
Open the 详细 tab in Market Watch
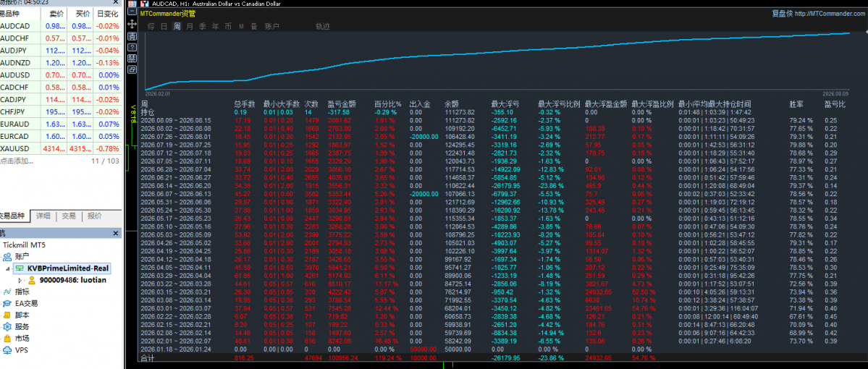(x=43, y=216)
